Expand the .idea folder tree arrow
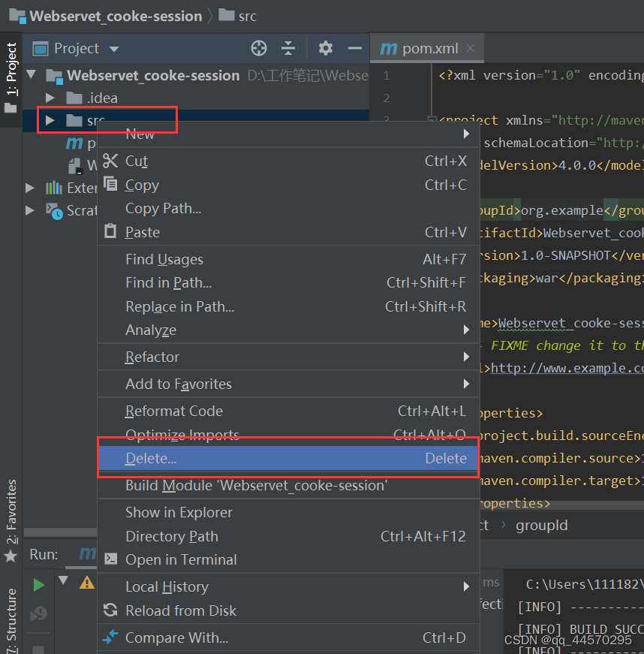The height and width of the screenshot is (654, 644). [x=50, y=98]
